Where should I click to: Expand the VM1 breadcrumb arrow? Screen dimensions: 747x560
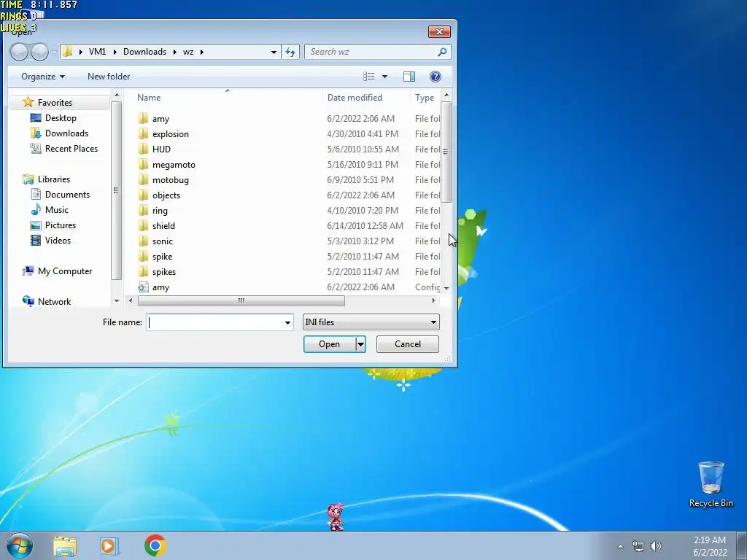coord(115,52)
